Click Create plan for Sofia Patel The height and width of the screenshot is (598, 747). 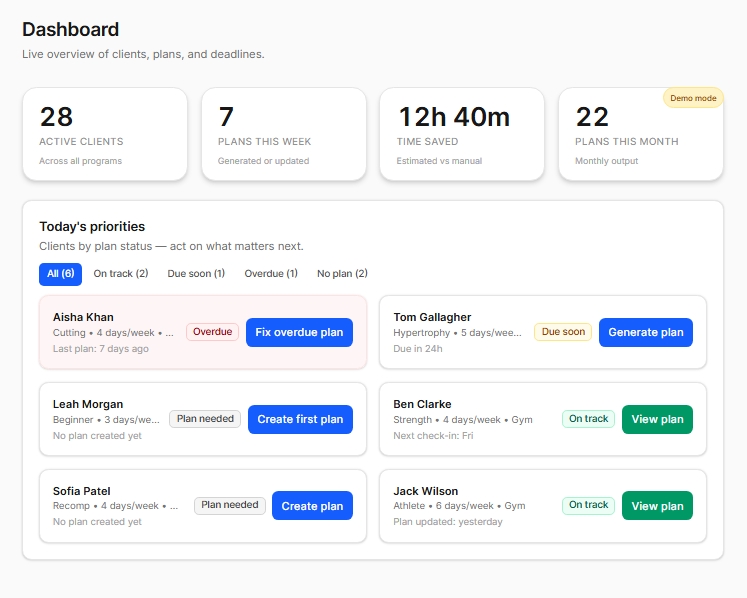coord(312,506)
